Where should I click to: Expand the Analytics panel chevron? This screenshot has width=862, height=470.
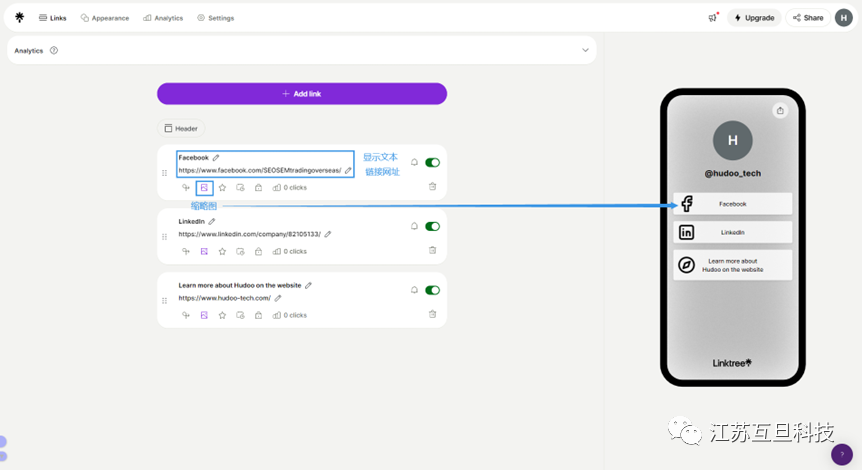585,50
